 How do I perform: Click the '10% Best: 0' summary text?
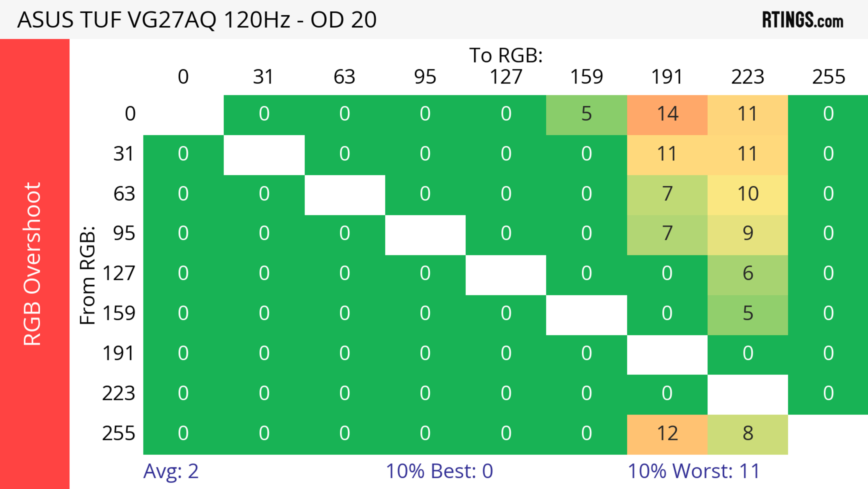pyautogui.click(x=439, y=471)
